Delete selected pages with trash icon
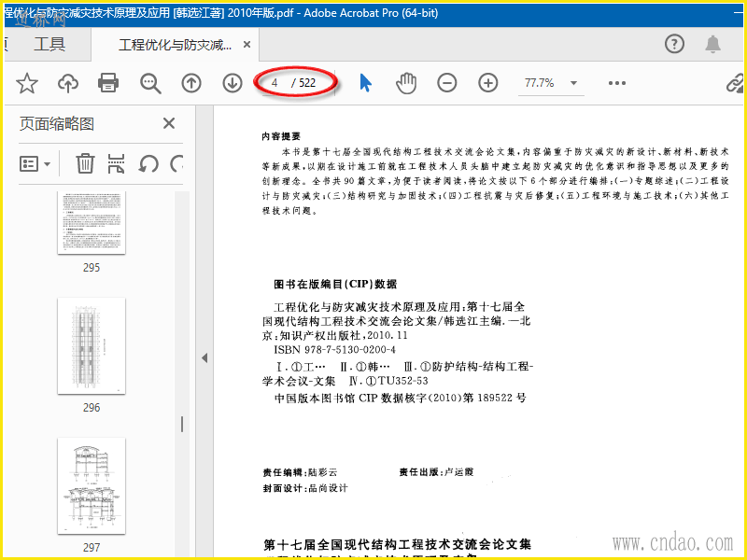 coord(85,163)
